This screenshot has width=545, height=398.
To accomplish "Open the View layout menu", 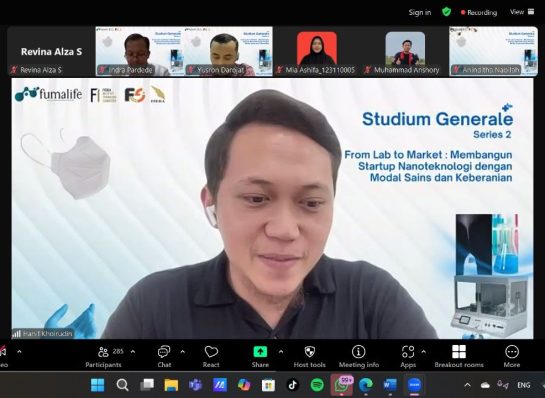I will (x=522, y=12).
